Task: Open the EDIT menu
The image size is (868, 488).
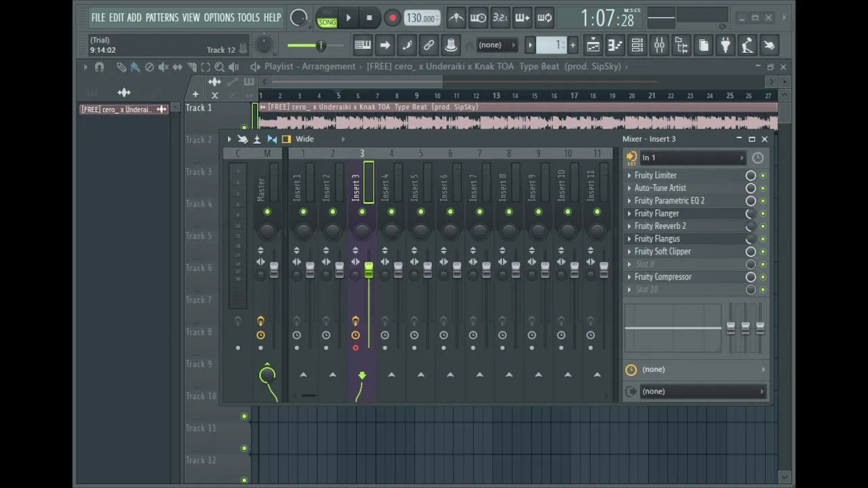Action: click(x=117, y=18)
